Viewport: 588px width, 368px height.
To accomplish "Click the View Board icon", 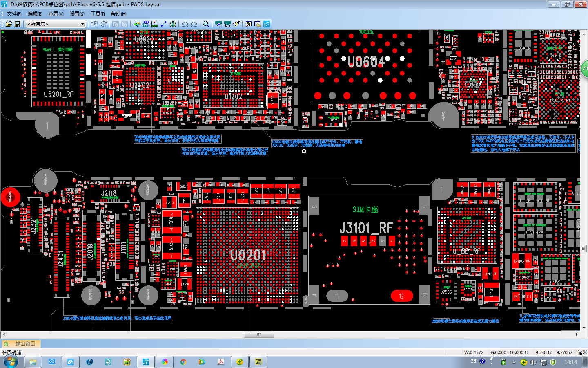I will tap(218, 24).
